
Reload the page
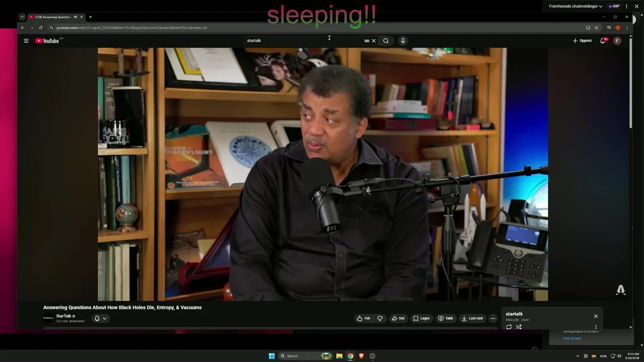(41, 28)
